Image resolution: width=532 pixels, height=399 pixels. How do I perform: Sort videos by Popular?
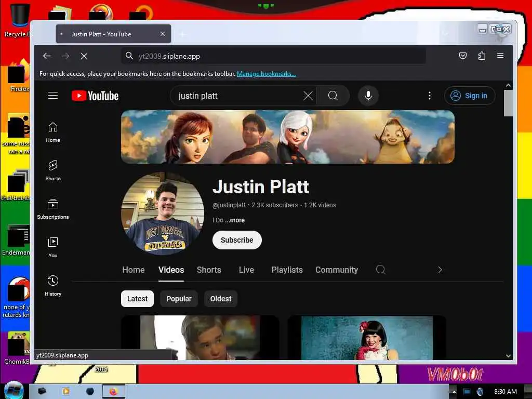179,299
